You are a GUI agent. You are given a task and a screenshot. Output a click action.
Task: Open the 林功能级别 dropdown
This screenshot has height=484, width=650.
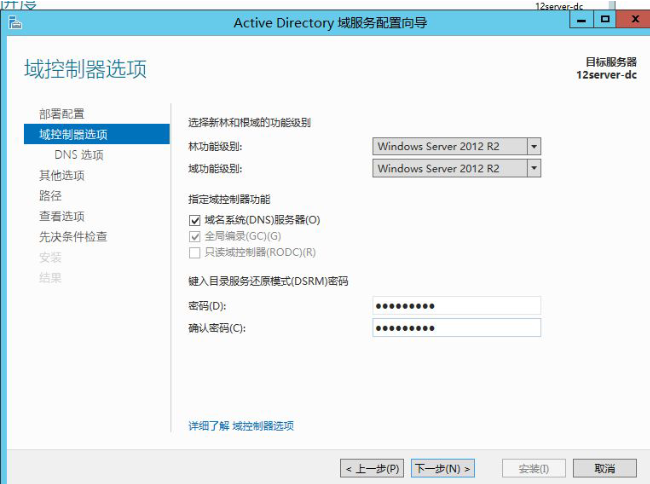coord(533,146)
